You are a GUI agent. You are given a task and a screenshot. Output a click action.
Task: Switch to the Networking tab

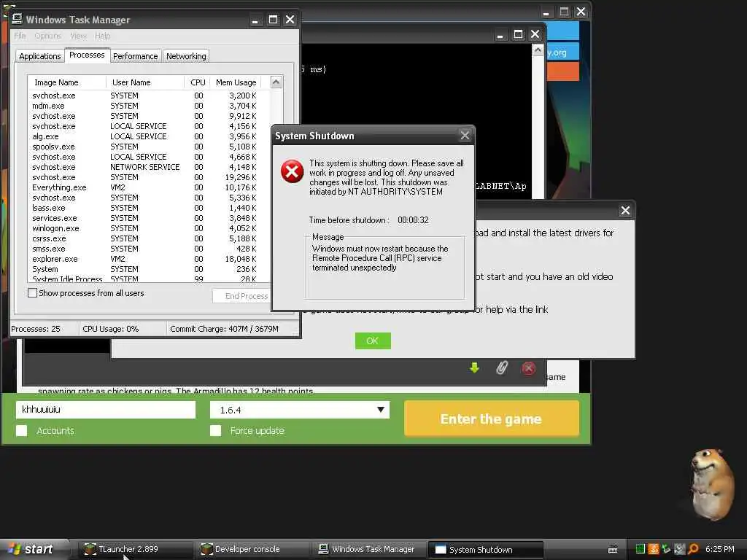coord(186,55)
